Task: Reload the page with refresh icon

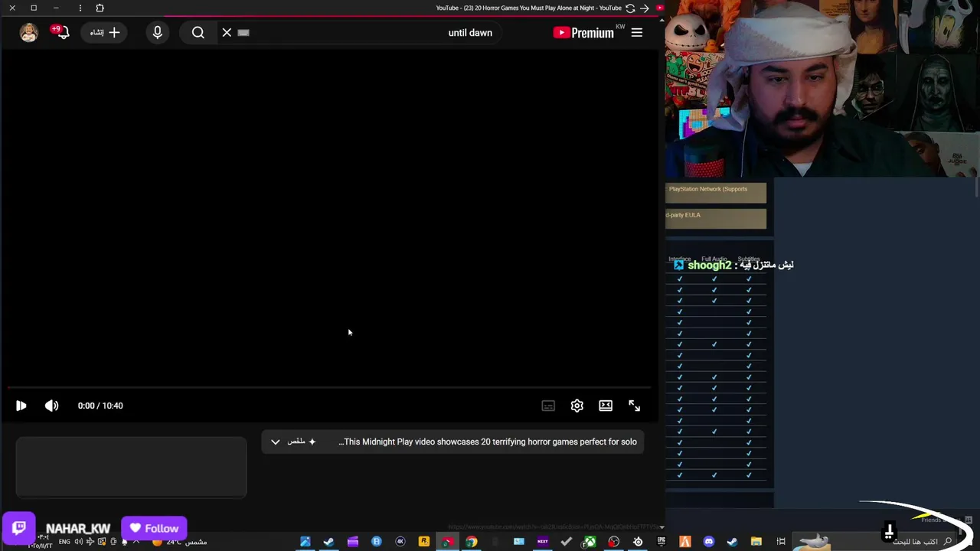Action: click(x=630, y=8)
